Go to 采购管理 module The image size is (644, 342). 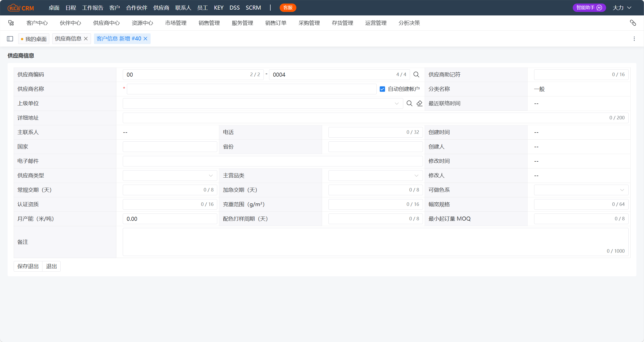click(x=309, y=23)
